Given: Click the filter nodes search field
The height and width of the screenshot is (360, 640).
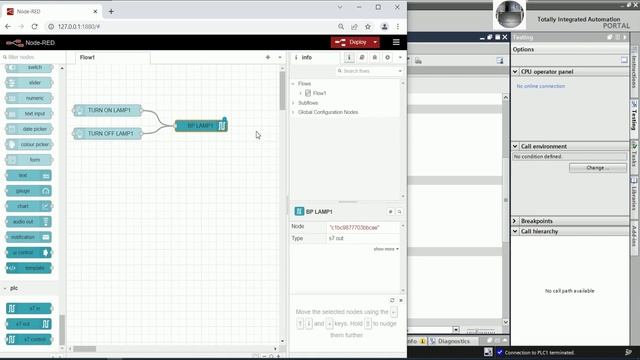Looking at the screenshot, I should coord(33,57).
